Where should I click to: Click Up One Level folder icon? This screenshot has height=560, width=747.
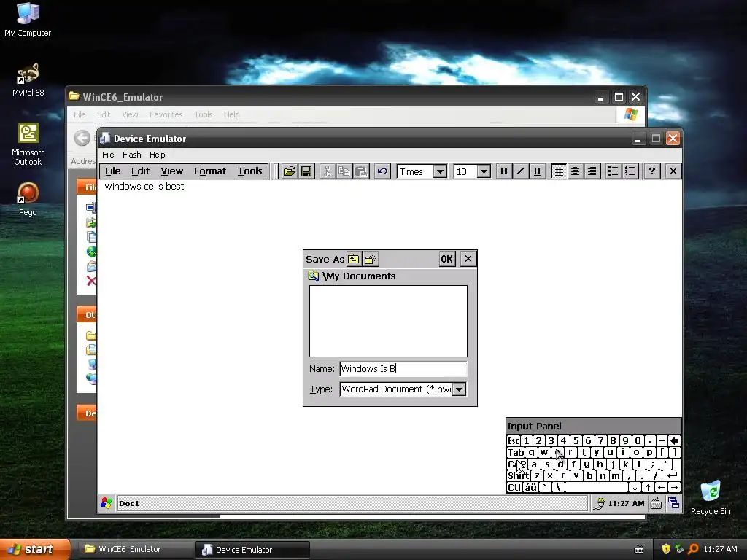[354, 259]
